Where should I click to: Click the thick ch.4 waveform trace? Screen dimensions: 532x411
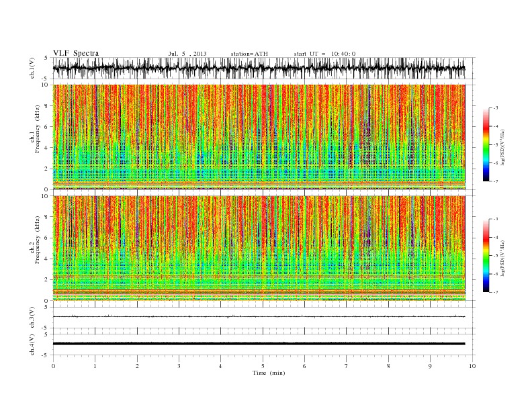259,344
